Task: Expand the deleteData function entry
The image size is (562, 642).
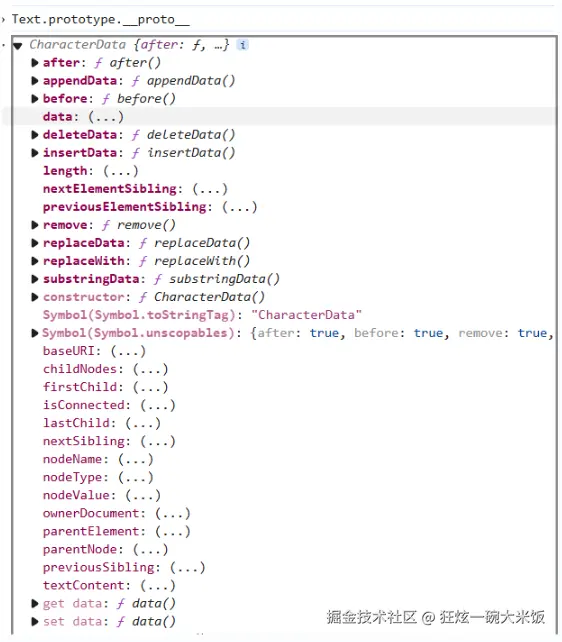Action: click(x=35, y=135)
